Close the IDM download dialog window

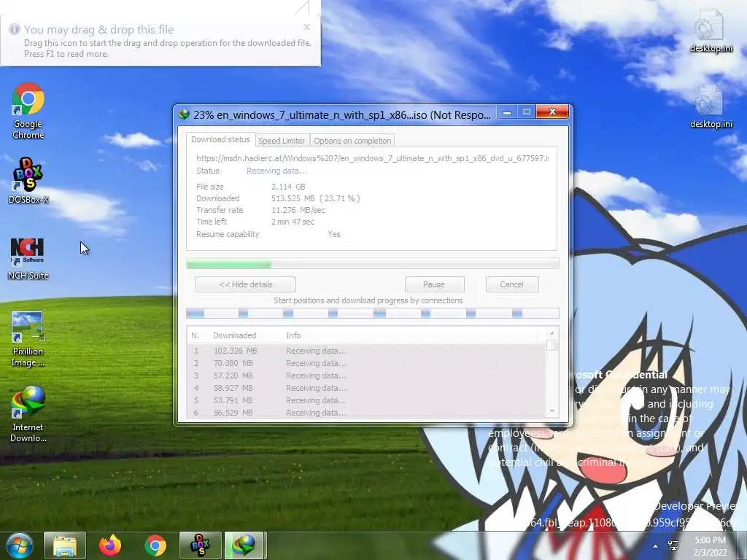[x=552, y=112]
